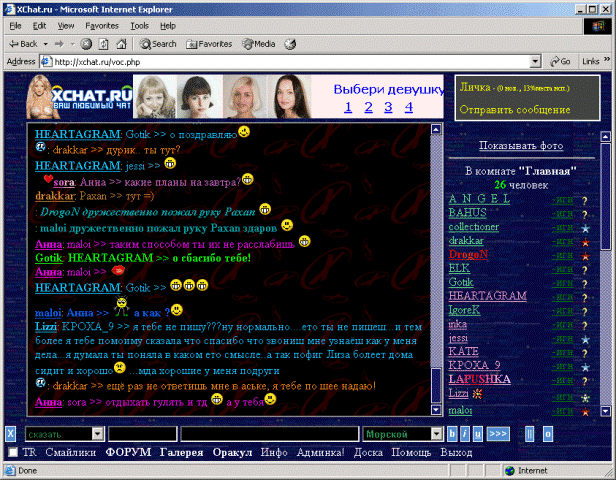Click the 'o' button next to pause
Screen dimensions: 616x480
click(x=548, y=434)
